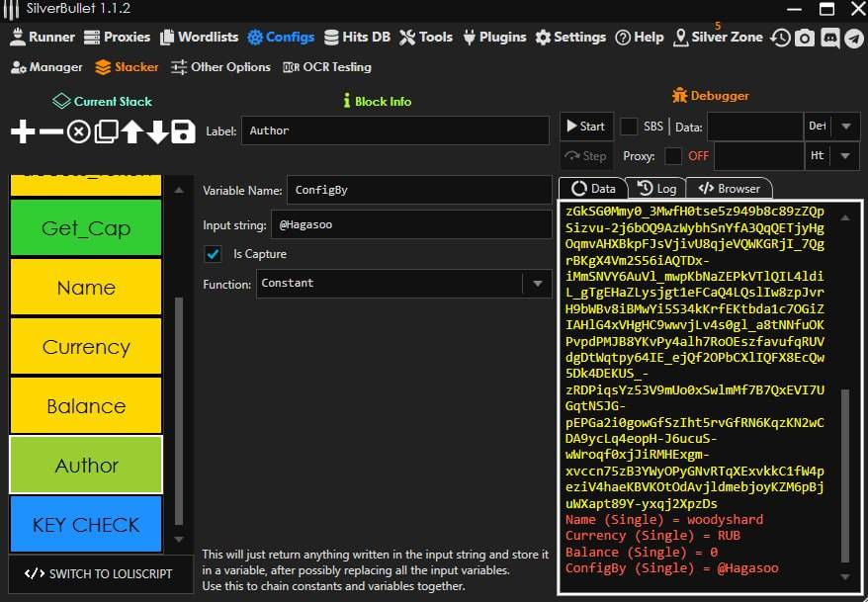
Task: Click the circled X disable block icon
Action: pyautogui.click(x=78, y=131)
